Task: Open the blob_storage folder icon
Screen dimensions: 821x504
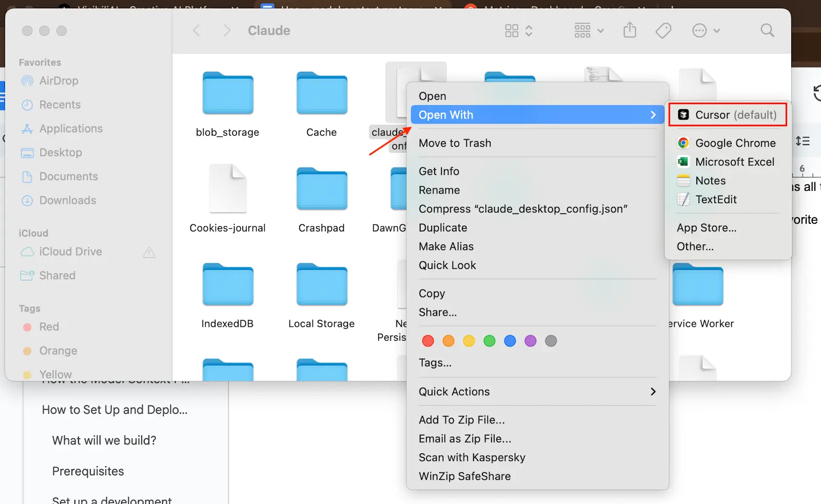Action: click(228, 93)
